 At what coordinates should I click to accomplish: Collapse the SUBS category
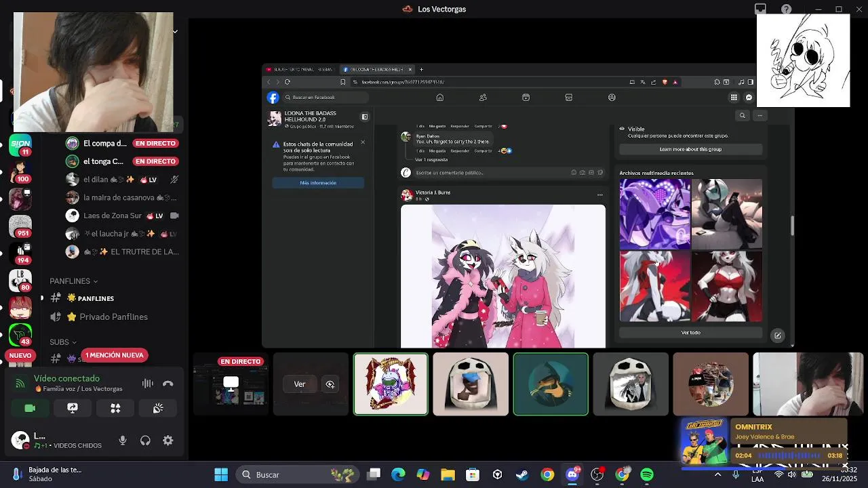63,342
